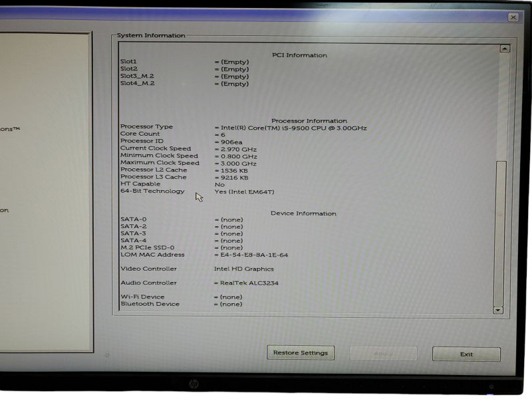This screenshot has width=532, height=399.
Task: Click the Maximum Clock Speed label
Action: pos(160,162)
